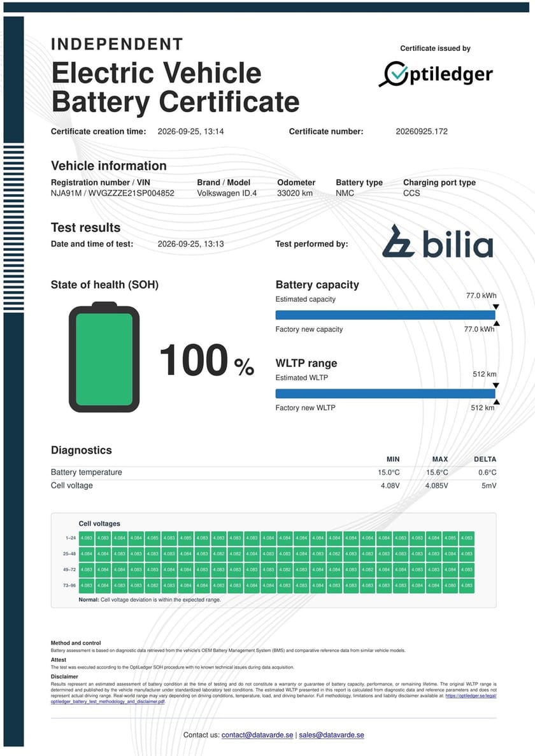Click the MAX column header
535x756 pixels.
(440, 459)
